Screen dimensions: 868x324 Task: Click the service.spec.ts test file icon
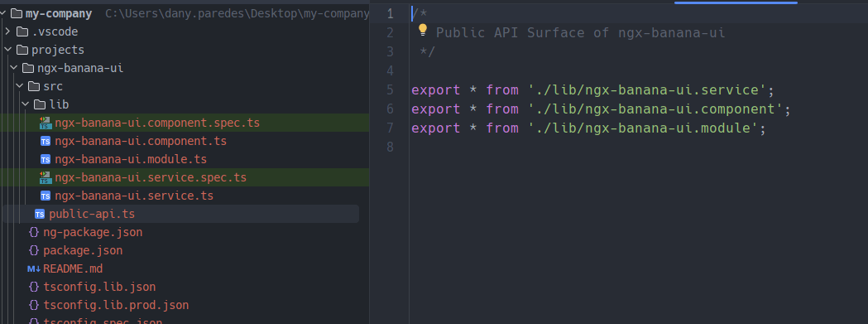tap(46, 178)
